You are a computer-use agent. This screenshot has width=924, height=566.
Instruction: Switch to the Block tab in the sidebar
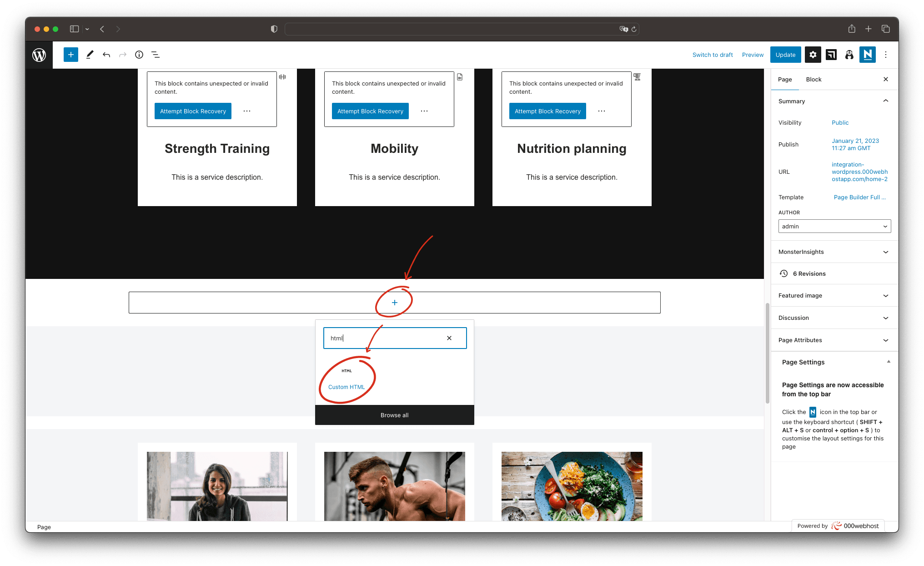pos(814,79)
